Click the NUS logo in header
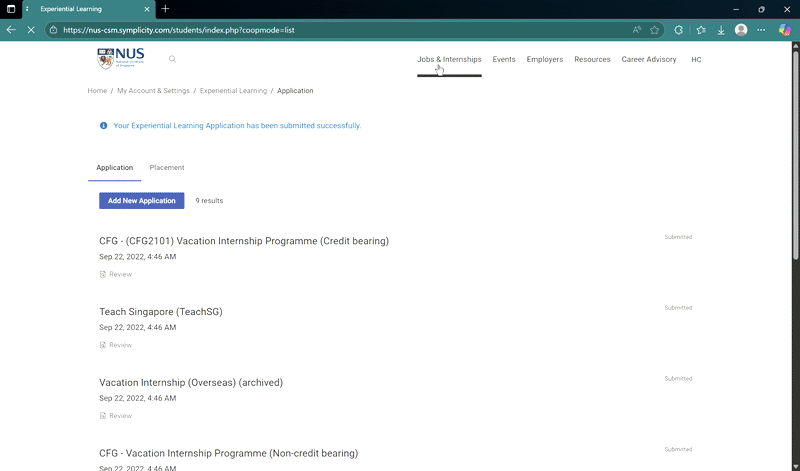Image resolution: width=800 pixels, height=471 pixels. [x=120, y=59]
